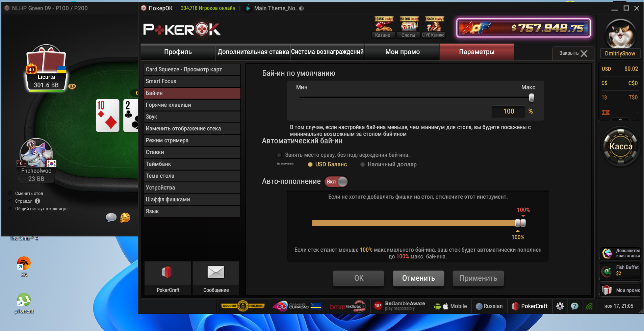This screenshot has width=644, height=331.
Task: Check the connection signal icon
Action: 589,306
